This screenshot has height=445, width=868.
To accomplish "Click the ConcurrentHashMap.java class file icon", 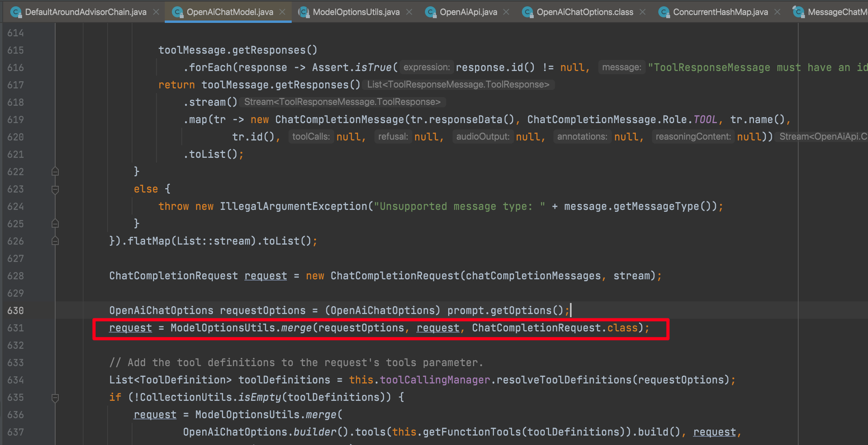I will tap(664, 12).
